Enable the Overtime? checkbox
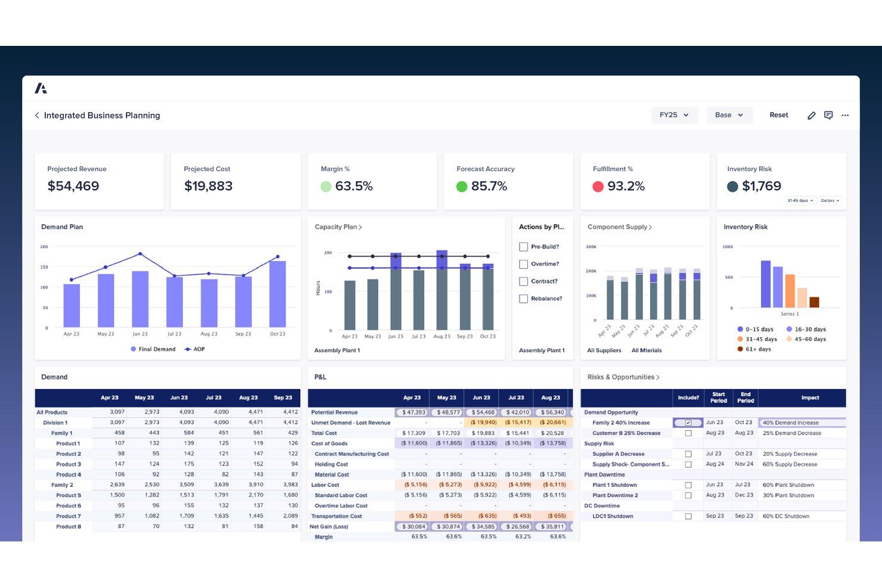Screen dimensions: 882x588 523,264
